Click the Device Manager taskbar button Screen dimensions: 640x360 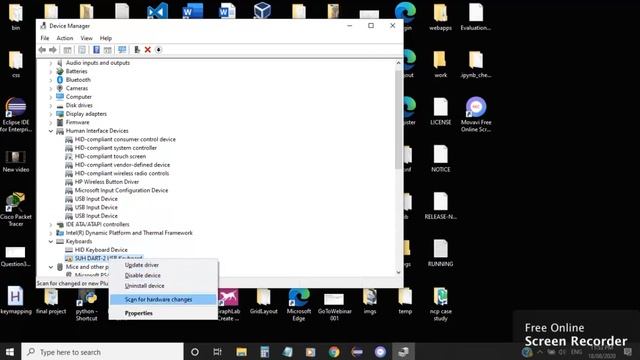pos(404,352)
